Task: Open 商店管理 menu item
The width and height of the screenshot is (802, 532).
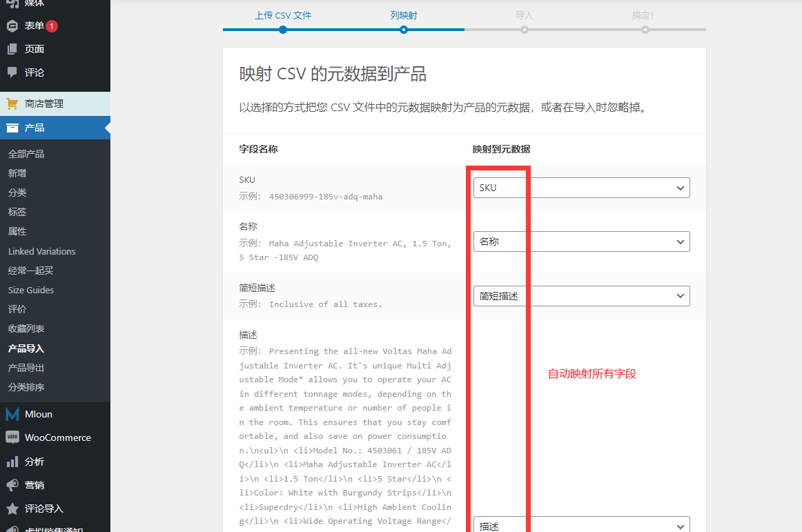Action: point(55,104)
